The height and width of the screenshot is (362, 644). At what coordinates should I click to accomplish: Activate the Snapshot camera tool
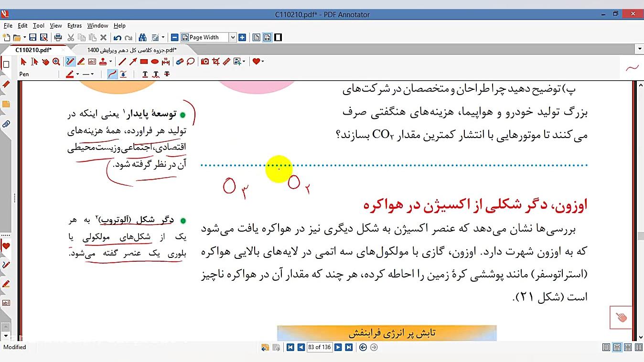204,62
